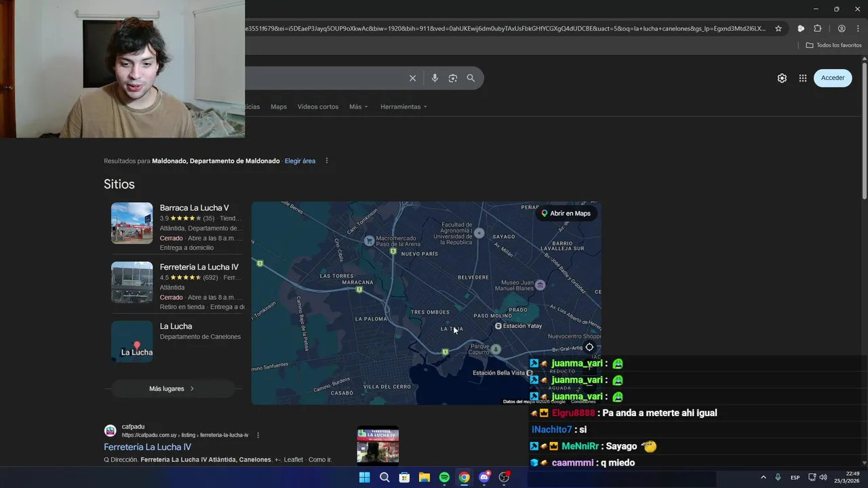The image size is (868, 488).
Task: Open more options next to Elegir área
Action: click(327, 161)
